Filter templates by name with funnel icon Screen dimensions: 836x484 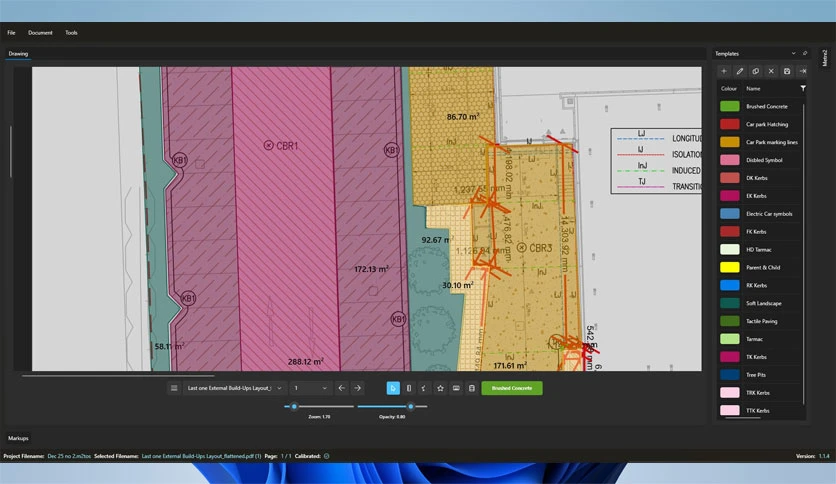pyautogui.click(x=802, y=88)
